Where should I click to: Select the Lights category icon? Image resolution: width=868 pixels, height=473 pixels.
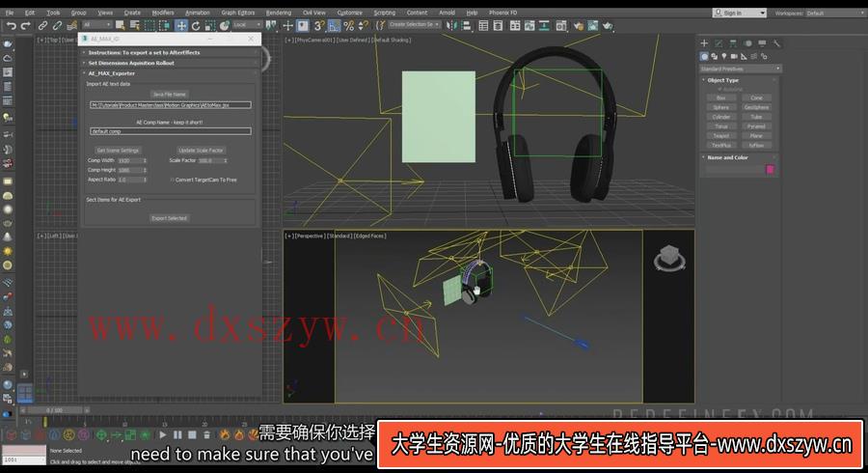[x=724, y=57]
